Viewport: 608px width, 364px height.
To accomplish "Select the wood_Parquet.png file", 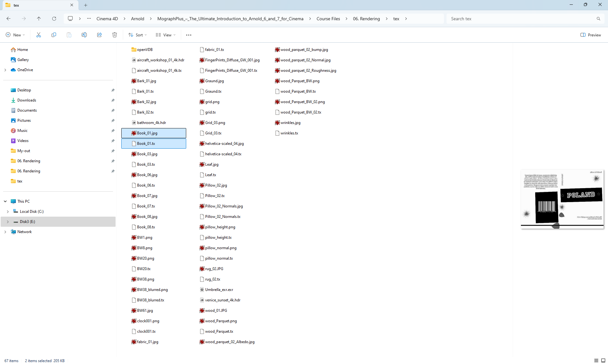I will (221, 321).
